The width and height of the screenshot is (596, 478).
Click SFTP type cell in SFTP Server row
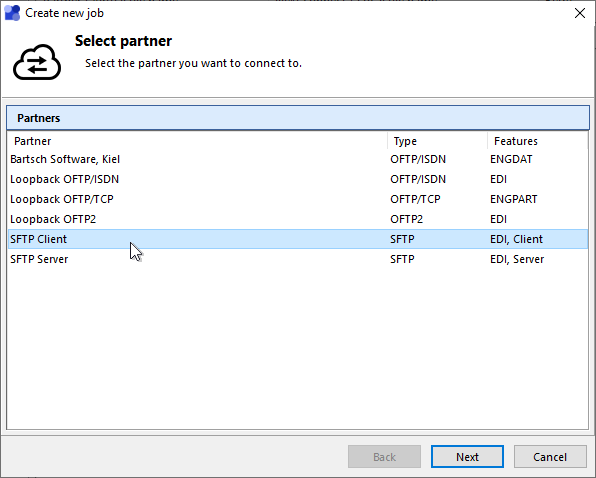(x=402, y=259)
